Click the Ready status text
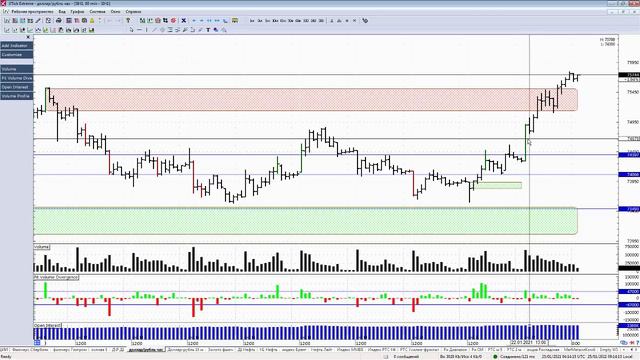 pyautogui.click(x=6, y=357)
